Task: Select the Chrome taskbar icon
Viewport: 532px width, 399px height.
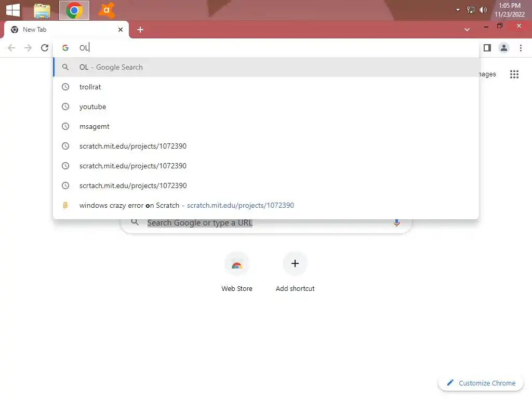Action: pos(74,10)
